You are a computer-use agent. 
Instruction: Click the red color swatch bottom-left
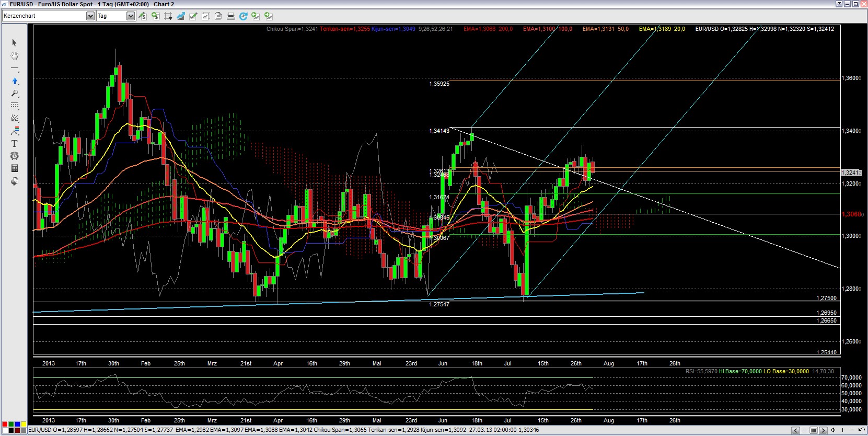click(5, 424)
